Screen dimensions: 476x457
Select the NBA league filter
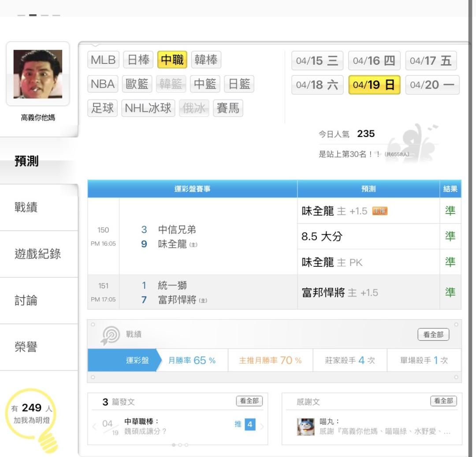coord(103,84)
